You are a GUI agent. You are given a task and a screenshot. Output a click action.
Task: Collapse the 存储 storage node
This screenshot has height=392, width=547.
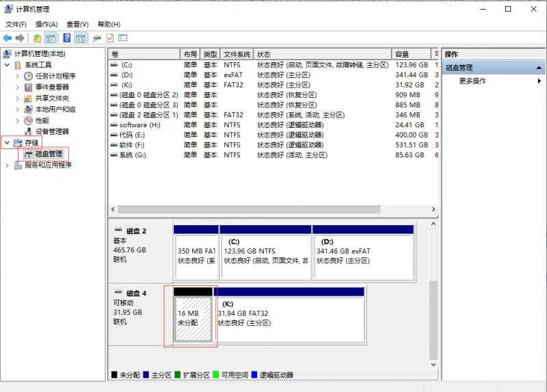(7, 142)
